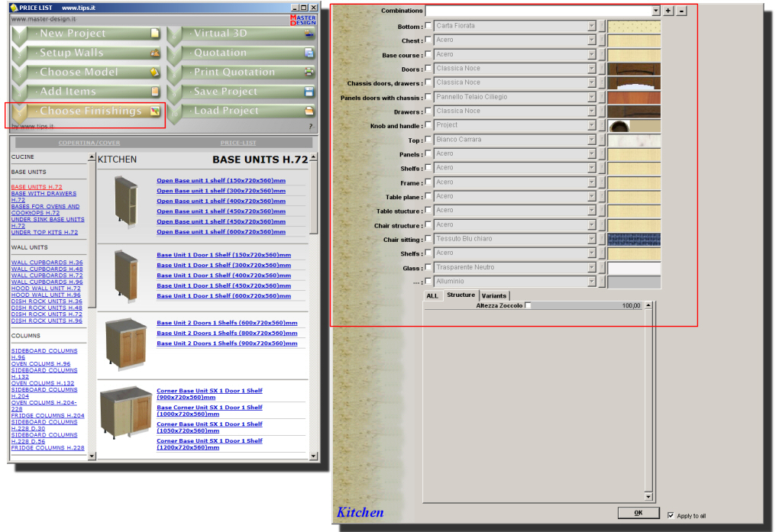Click the OK button
The image size is (782, 532).
tap(638, 512)
